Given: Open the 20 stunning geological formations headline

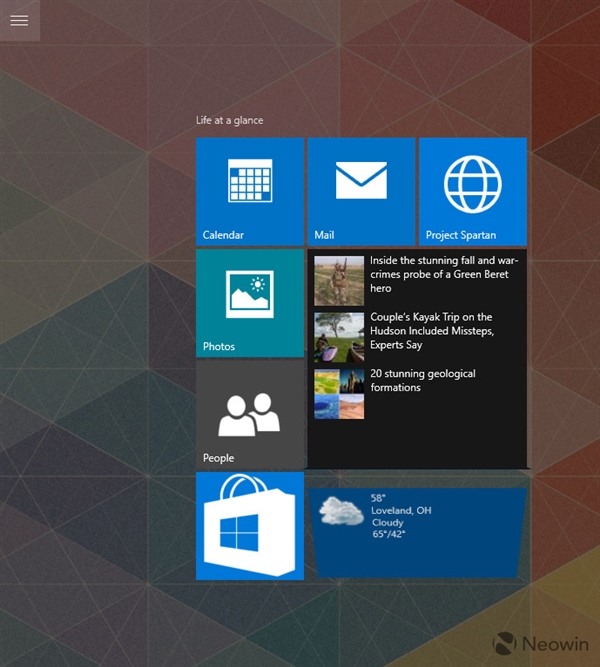Looking at the screenshot, I should pyautogui.click(x=423, y=380).
